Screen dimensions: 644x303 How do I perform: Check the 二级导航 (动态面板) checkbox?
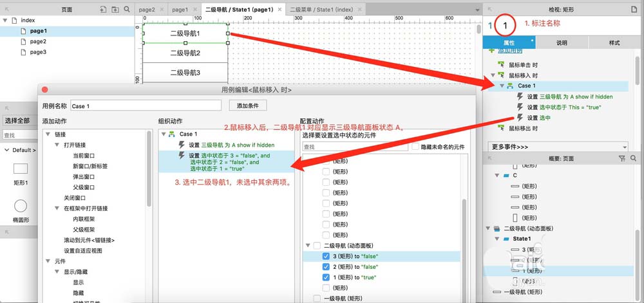click(317, 246)
